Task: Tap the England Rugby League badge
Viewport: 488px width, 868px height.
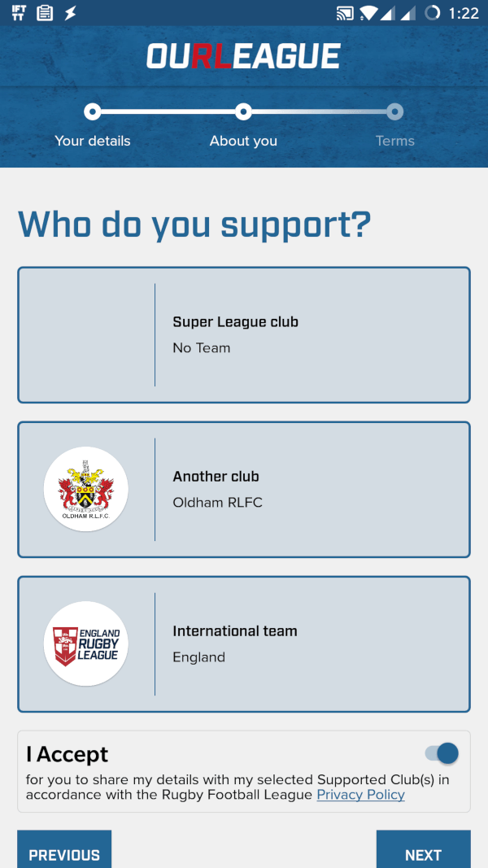Action: (85, 643)
